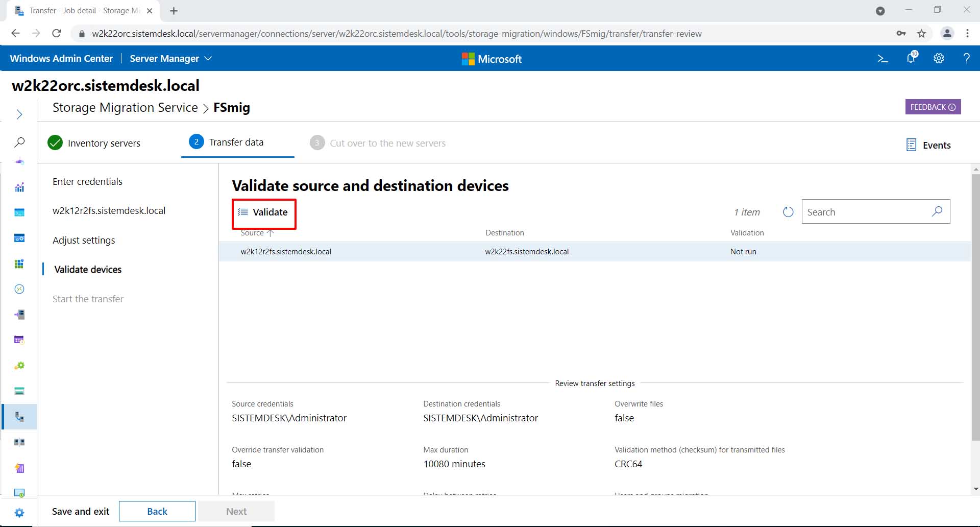Click the 'CRC64' validation method value

[628, 464]
